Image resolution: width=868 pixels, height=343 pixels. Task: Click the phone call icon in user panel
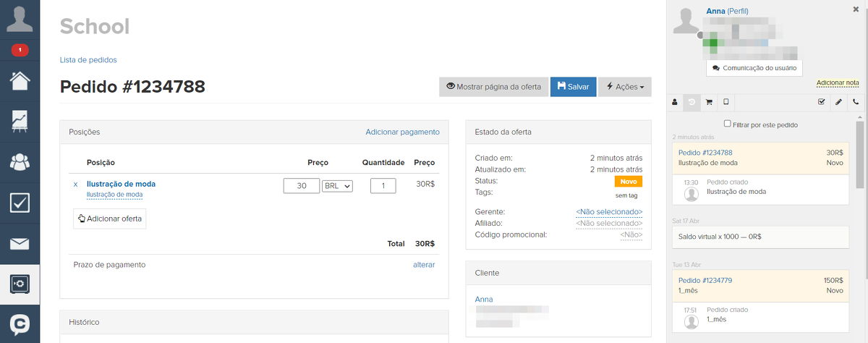click(x=856, y=102)
